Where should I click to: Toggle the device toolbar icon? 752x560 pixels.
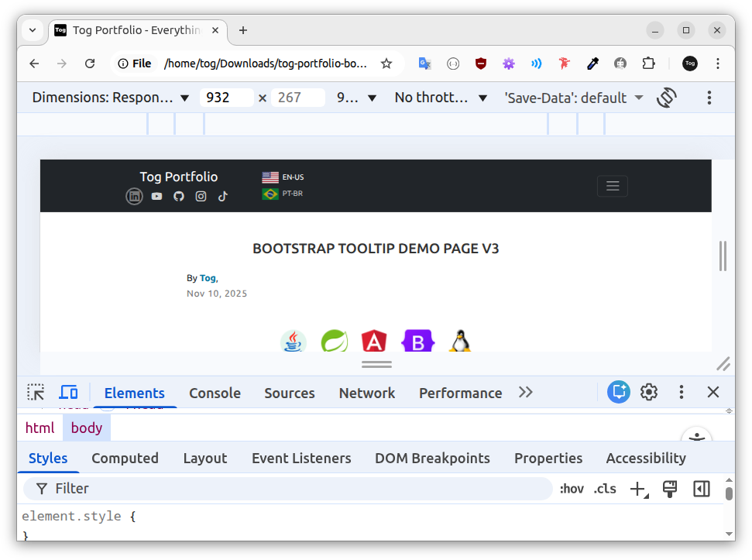click(x=68, y=393)
